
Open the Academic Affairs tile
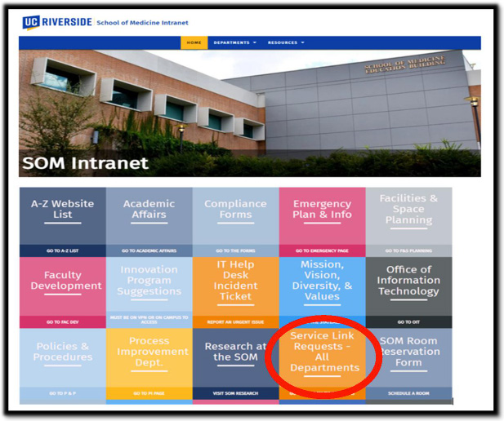coord(149,210)
